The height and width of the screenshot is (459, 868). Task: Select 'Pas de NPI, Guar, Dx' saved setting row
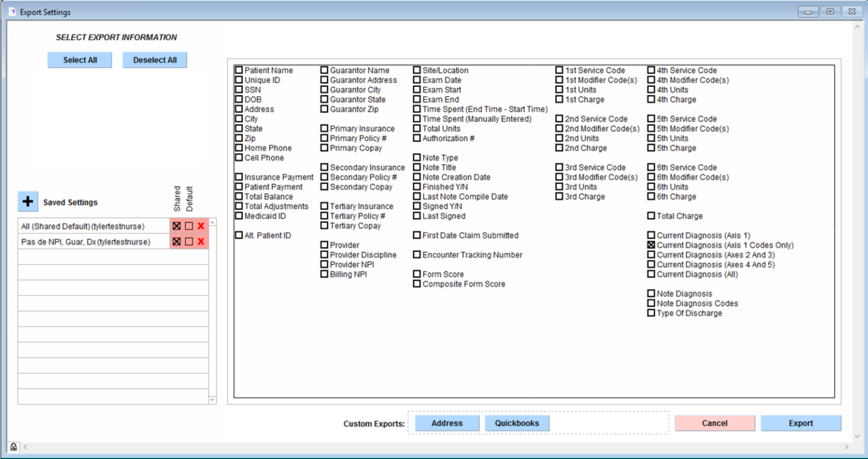point(87,242)
